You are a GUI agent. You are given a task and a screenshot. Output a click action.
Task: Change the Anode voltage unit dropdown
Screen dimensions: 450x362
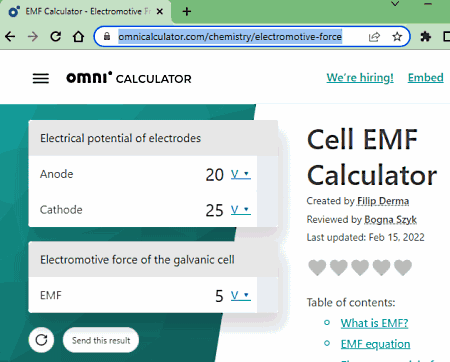(x=241, y=174)
